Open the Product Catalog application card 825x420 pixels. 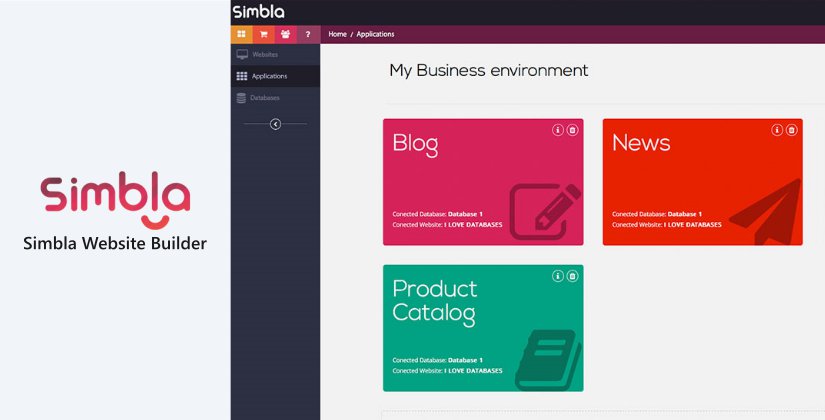482,330
